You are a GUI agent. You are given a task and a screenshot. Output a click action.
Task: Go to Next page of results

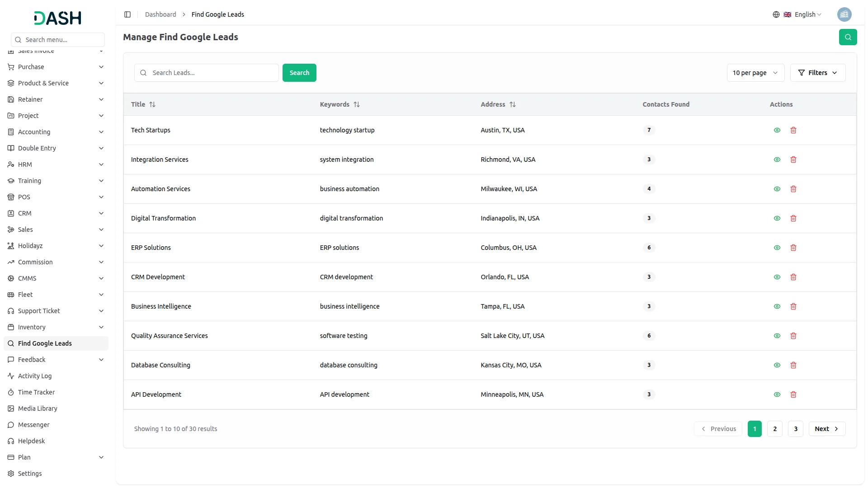(826, 429)
